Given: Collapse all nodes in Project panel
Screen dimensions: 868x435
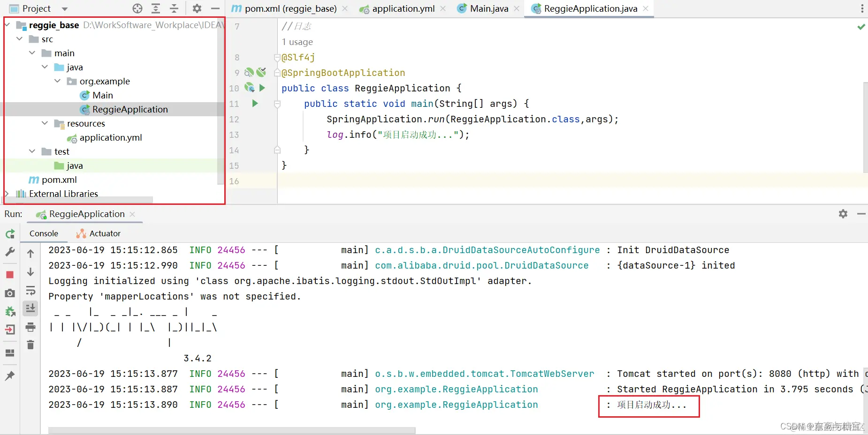Looking at the screenshot, I should 174,8.
